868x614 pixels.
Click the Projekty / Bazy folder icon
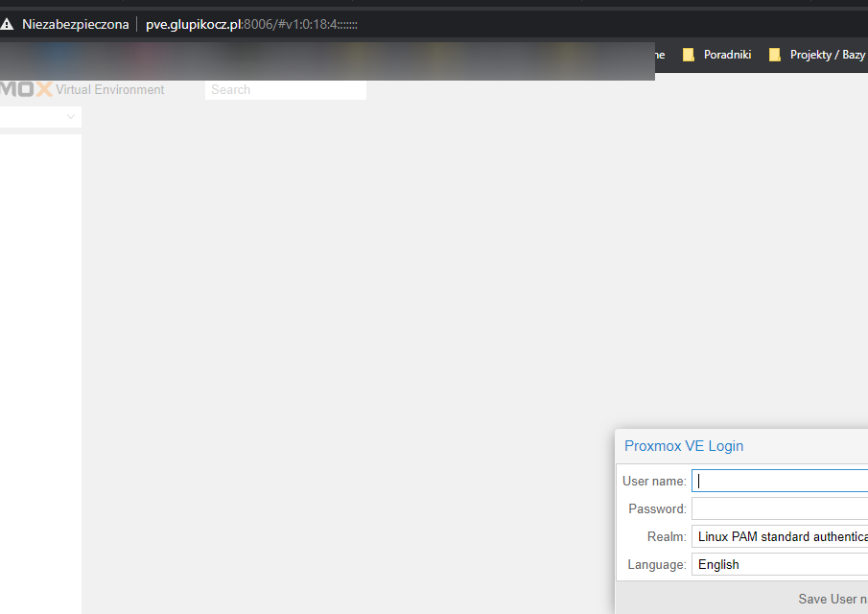(x=774, y=55)
